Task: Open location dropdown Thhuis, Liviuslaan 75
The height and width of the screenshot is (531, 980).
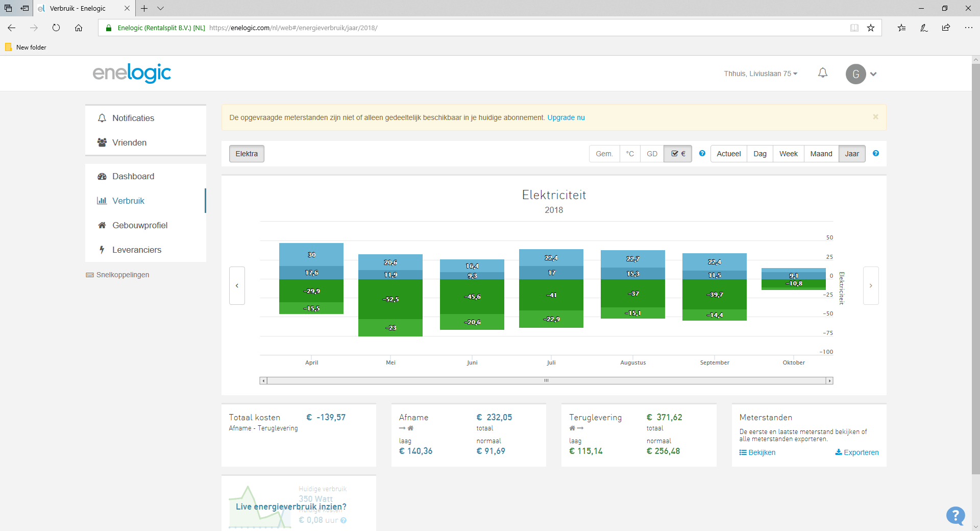Action: (761, 74)
